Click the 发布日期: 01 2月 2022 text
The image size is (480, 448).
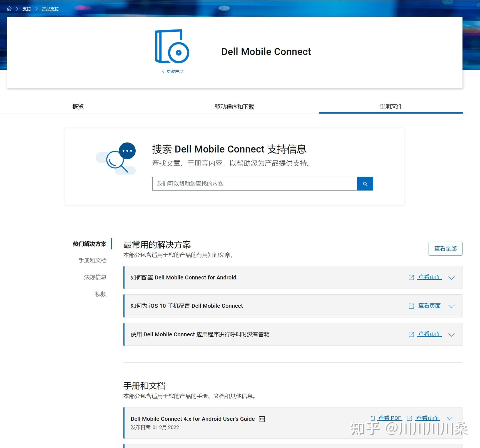155,427
